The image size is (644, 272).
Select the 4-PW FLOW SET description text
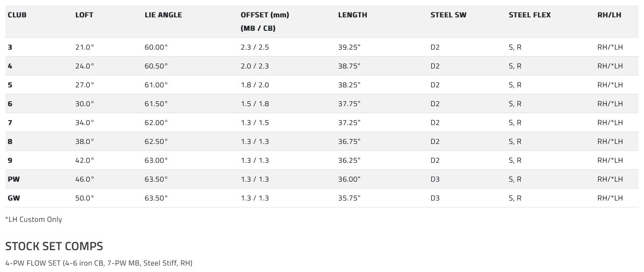tap(99, 263)
